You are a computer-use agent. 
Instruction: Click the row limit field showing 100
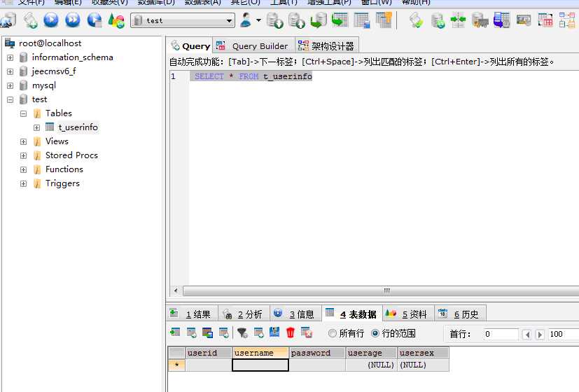[x=563, y=334]
